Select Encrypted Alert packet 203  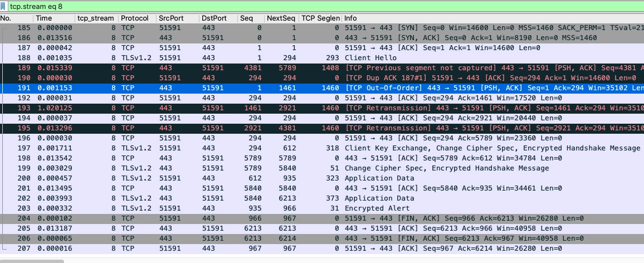(x=322, y=208)
